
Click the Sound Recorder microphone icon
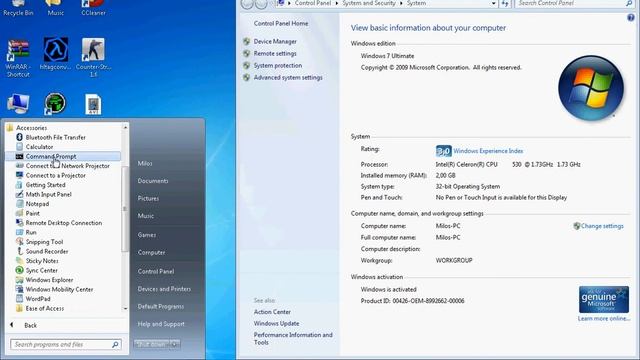pyautogui.click(x=19, y=251)
